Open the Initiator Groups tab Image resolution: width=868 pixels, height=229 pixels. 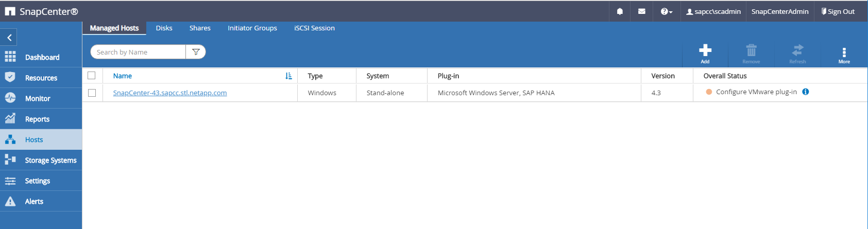click(252, 28)
